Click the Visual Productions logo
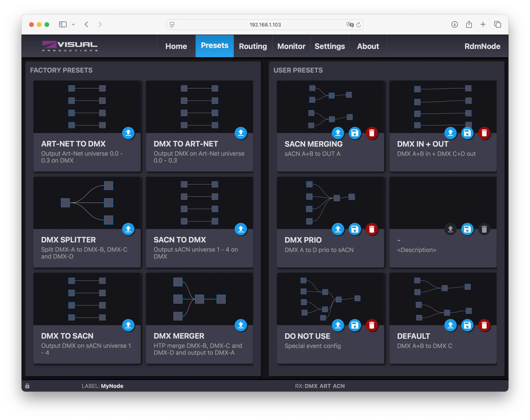Viewport: 530px width, 420px height. [70, 46]
